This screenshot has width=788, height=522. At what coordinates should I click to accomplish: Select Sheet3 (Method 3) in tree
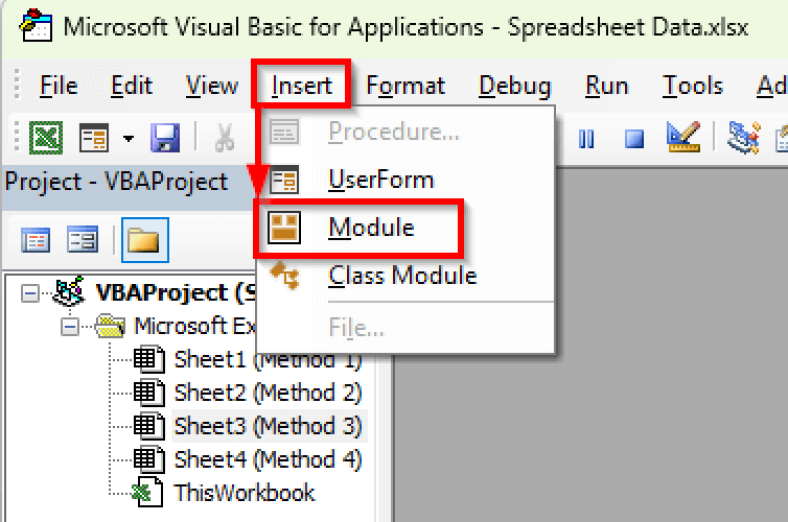[268, 426]
